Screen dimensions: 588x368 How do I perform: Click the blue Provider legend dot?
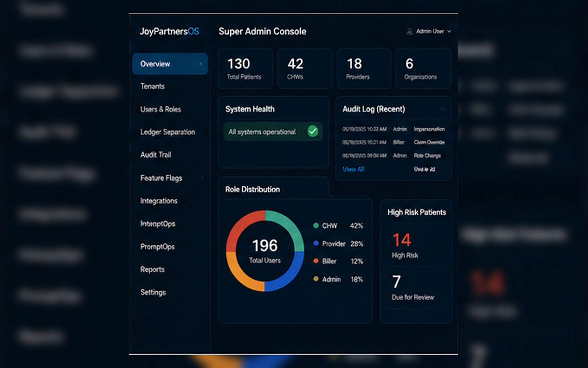pyautogui.click(x=316, y=243)
